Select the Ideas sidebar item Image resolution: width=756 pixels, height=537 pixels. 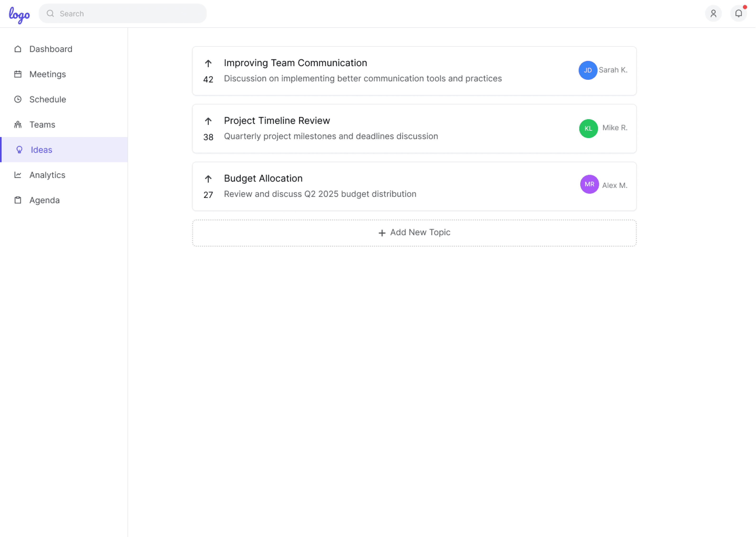41,150
